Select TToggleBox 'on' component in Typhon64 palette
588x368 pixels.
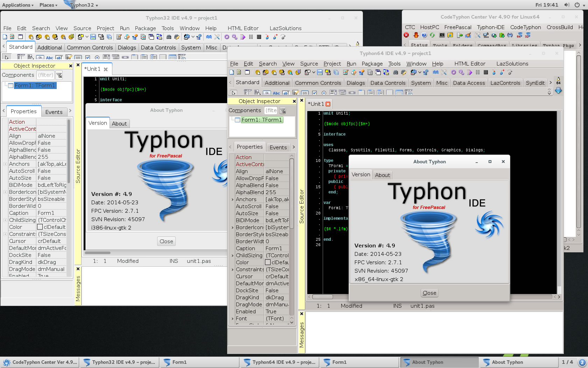tap(305, 93)
